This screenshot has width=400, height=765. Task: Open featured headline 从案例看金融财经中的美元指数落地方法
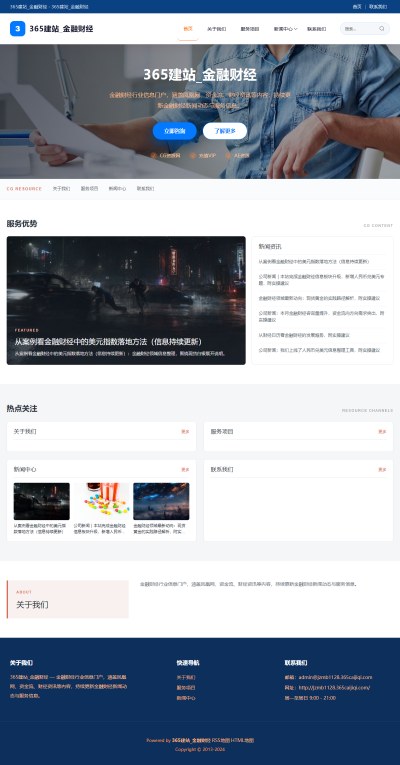click(108, 342)
